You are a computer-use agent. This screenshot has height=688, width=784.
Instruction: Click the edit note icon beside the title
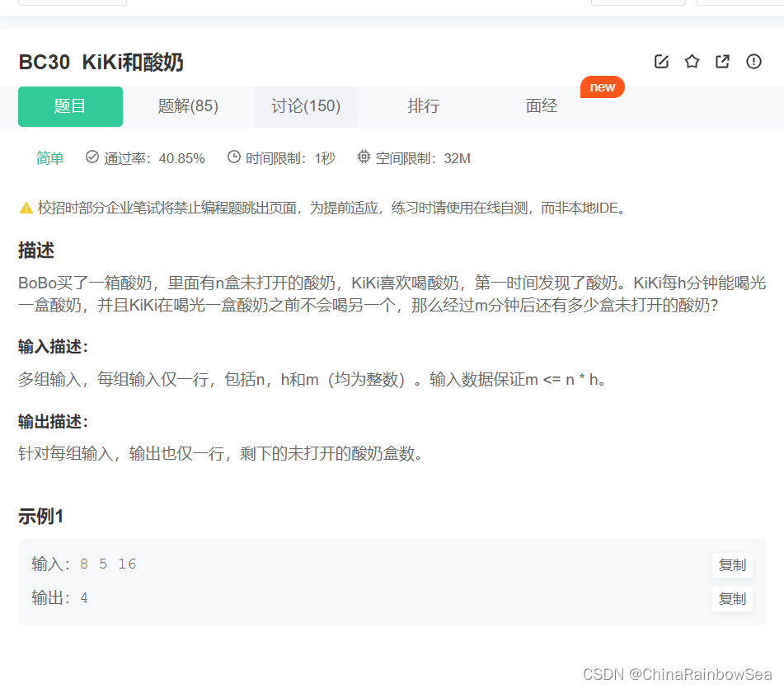click(x=661, y=62)
